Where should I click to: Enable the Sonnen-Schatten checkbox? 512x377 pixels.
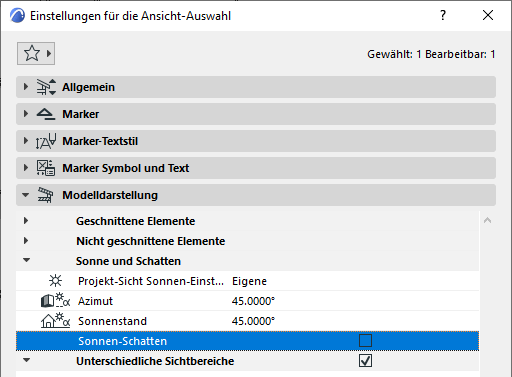[x=365, y=341]
